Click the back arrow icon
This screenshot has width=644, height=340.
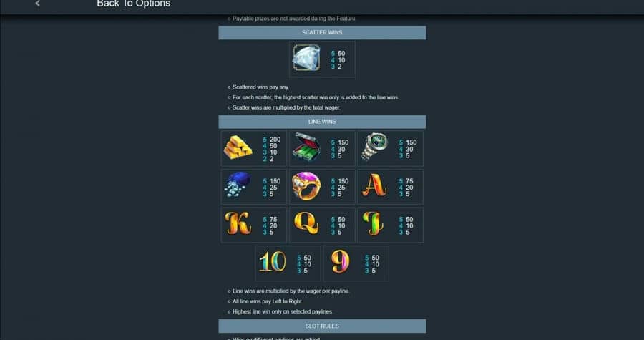point(37,4)
